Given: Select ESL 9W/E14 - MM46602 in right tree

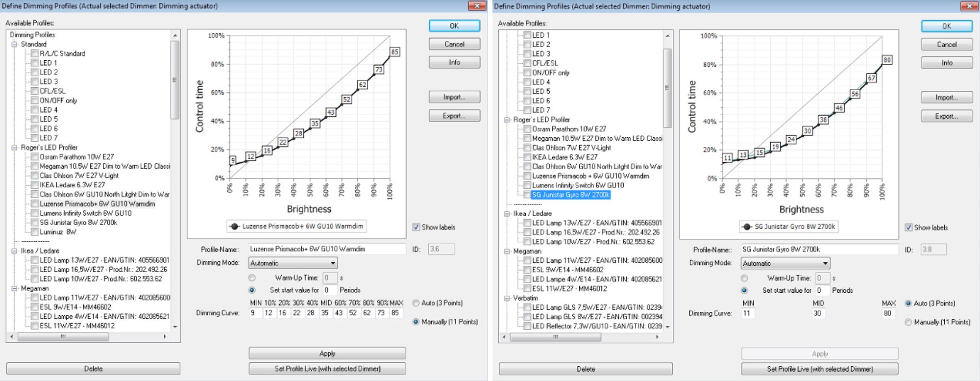Looking at the screenshot, I should tap(568, 270).
